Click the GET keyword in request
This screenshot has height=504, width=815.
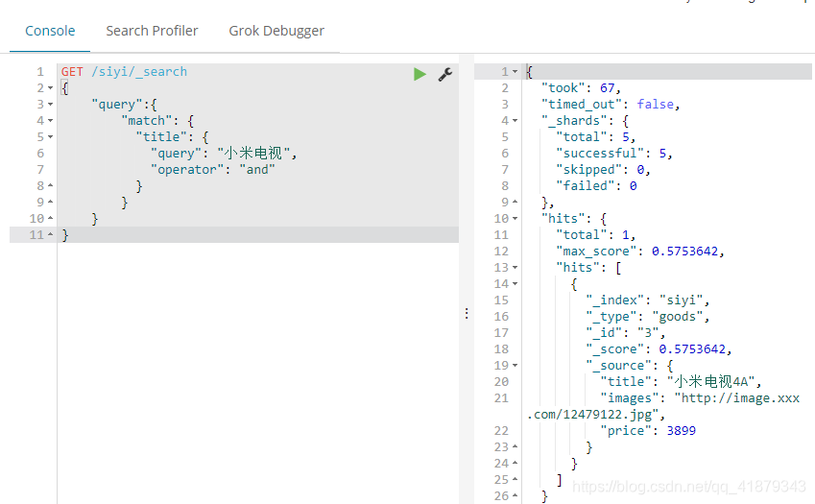click(x=72, y=72)
